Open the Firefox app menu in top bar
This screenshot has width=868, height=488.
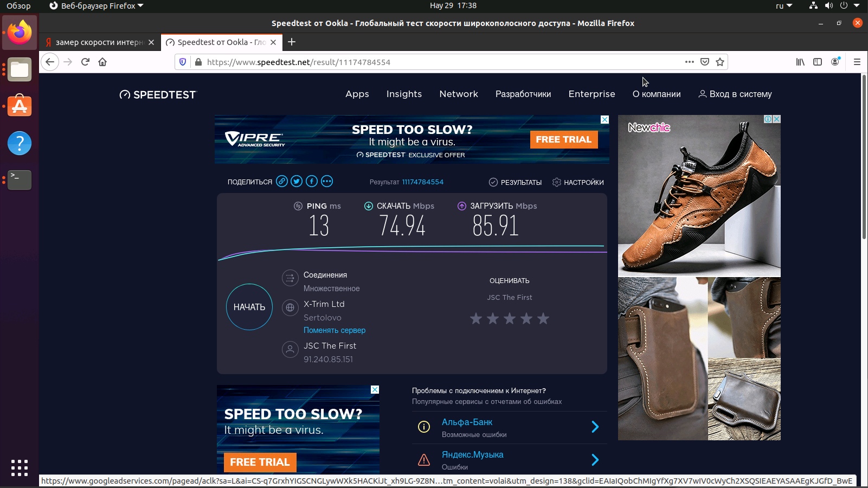click(x=97, y=6)
